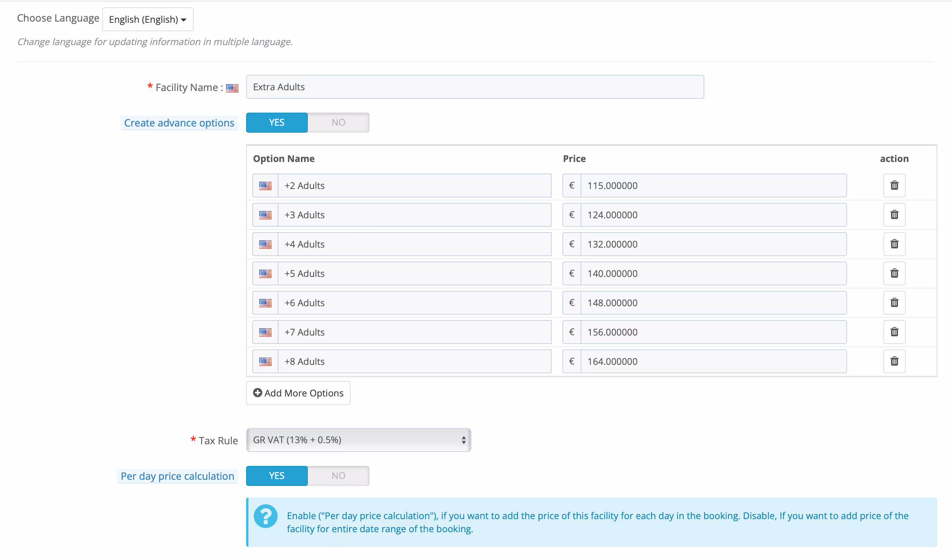Click the Create advance options label
Screen dimensions: 952x560
pyautogui.click(x=179, y=123)
